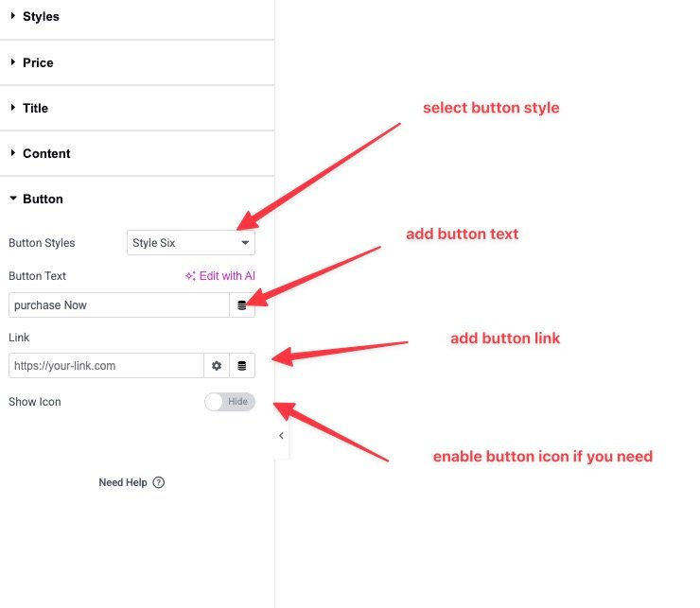
Task: Click the Button Styles label
Action: (x=42, y=243)
